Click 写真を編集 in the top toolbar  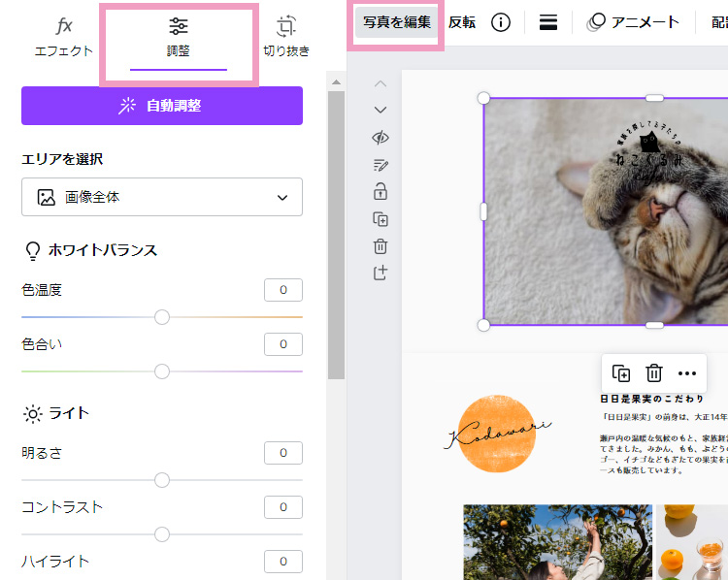pos(396,22)
